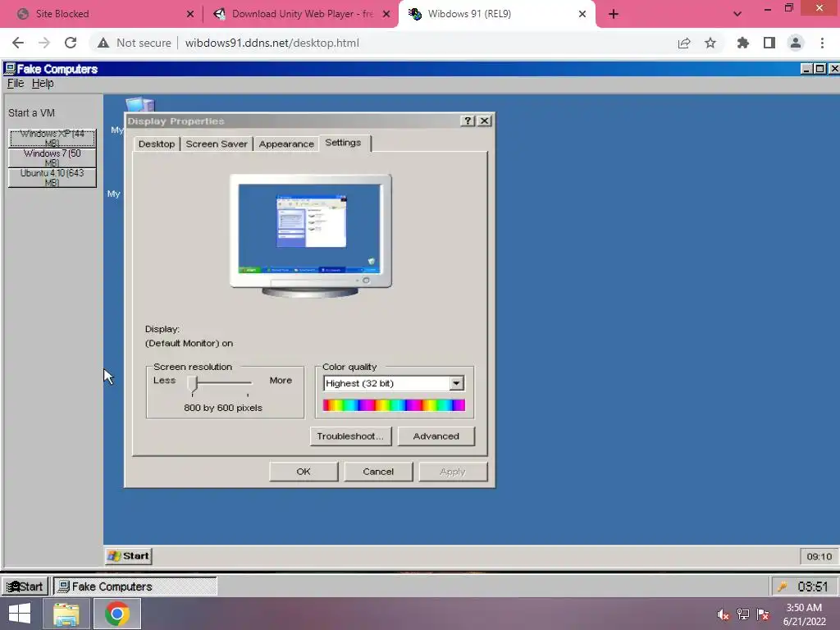Click the Apply button
The width and height of the screenshot is (840, 630).
tap(453, 472)
